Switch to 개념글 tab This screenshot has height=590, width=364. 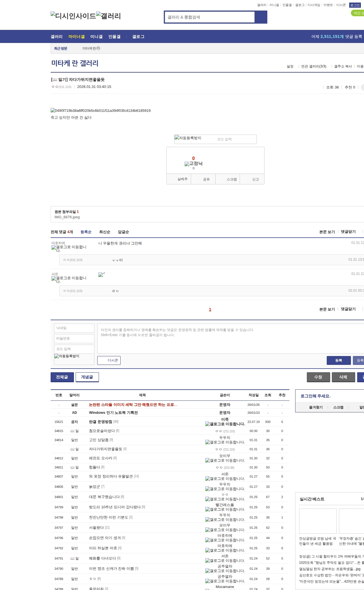[87, 377]
